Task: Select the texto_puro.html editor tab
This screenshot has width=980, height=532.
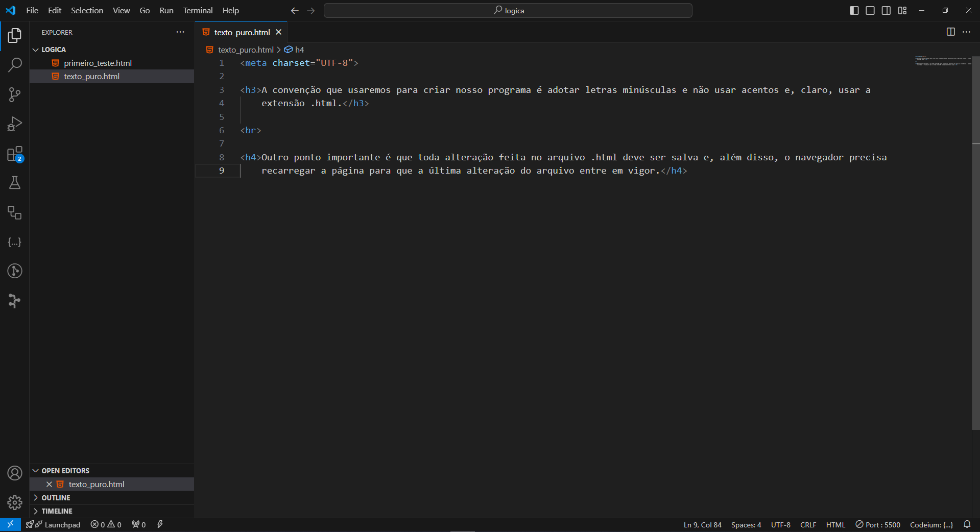Action: point(242,32)
